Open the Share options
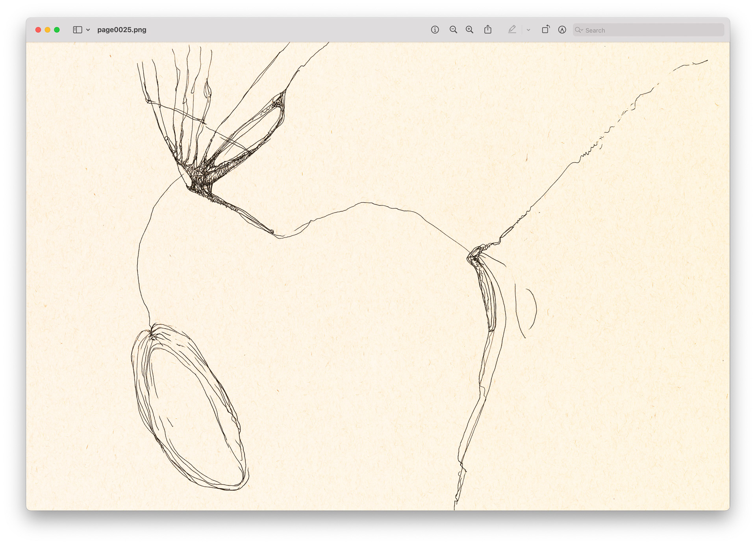 488,30
